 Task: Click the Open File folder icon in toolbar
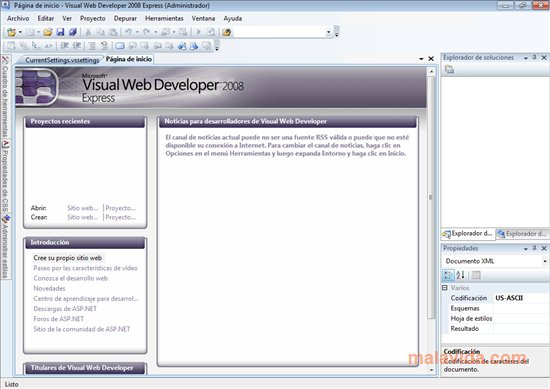(x=48, y=32)
